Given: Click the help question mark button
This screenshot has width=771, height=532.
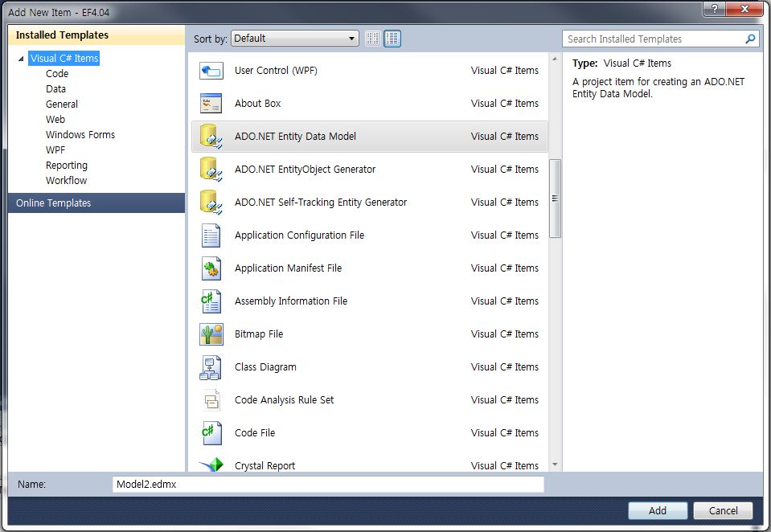Looking at the screenshot, I should tap(715, 8).
